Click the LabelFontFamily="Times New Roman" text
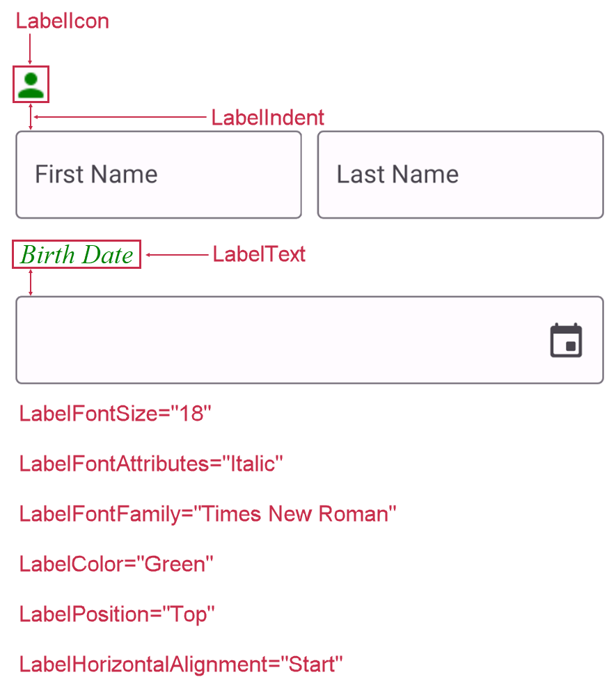Viewport: 616px width, 693px height. tap(207, 514)
